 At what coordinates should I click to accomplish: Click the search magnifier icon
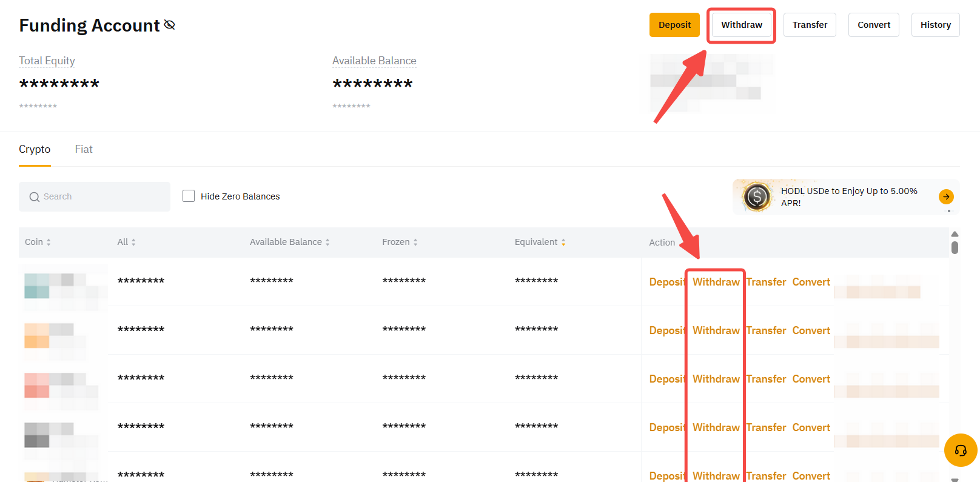pyautogui.click(x=35, y=197)
